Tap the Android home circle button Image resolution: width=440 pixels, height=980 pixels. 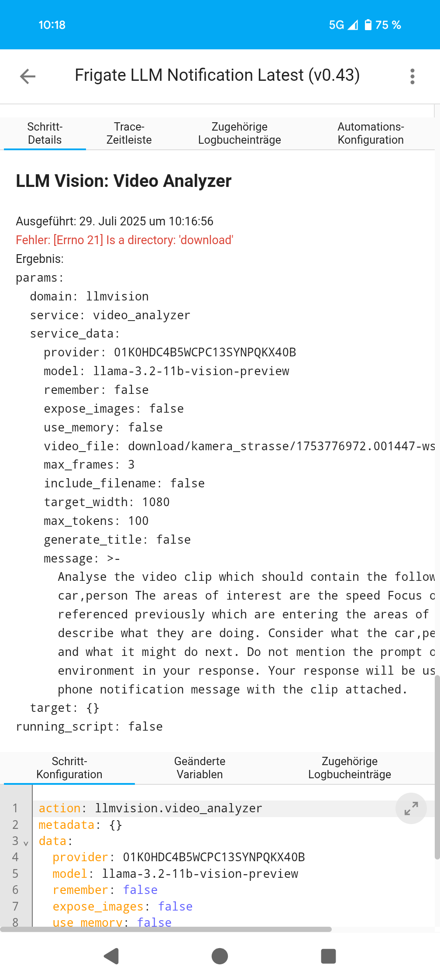[220, 956]
